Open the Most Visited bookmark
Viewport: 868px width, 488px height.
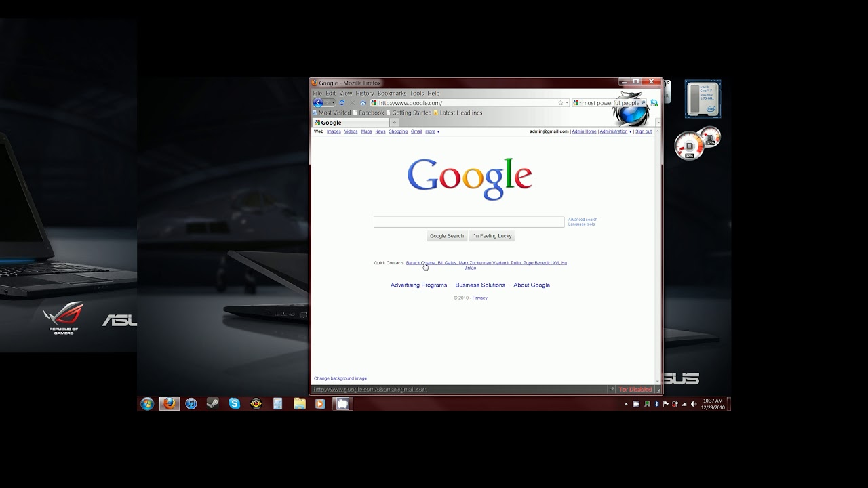(x=332, y=113)
